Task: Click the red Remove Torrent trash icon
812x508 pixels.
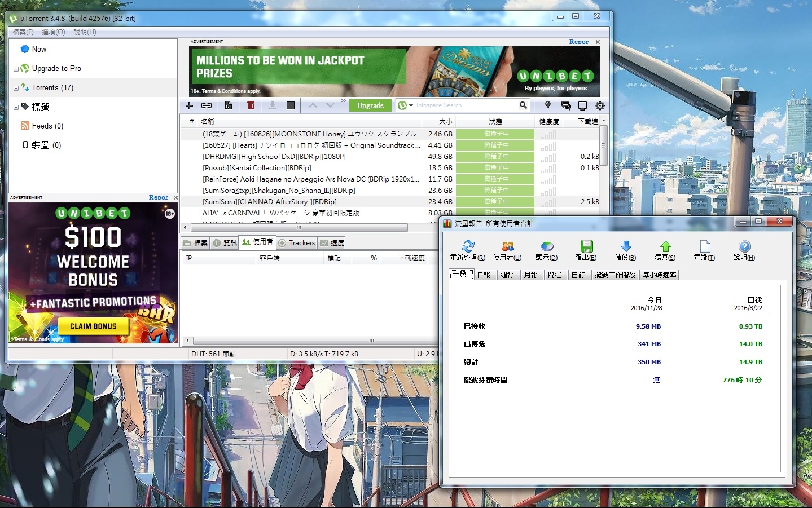Action: point(251,105)
